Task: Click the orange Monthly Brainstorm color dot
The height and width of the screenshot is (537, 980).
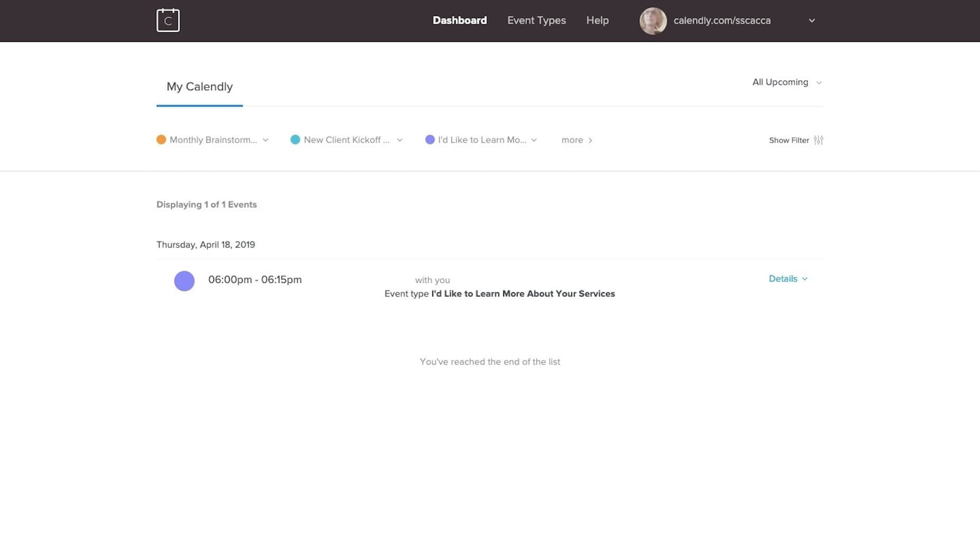Action: coord(161,139)
